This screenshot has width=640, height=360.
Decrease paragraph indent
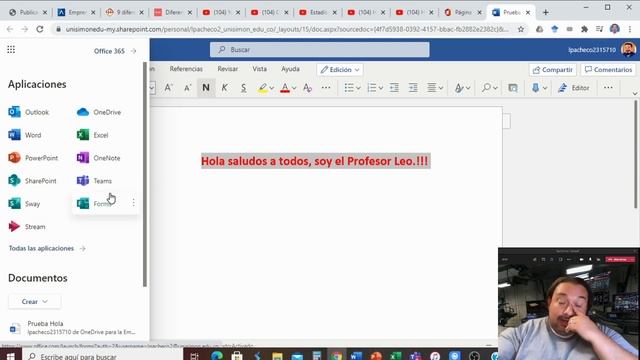pos(394,88)
